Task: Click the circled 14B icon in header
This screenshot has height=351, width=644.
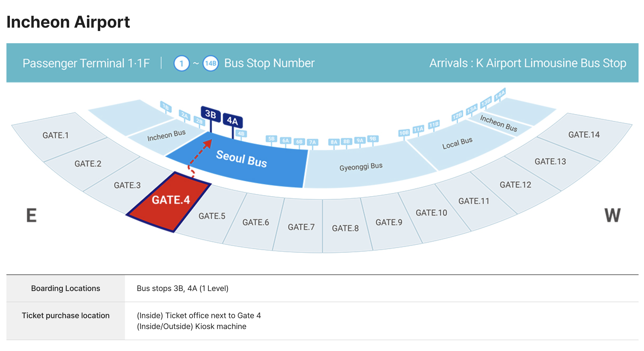Action: (210, 63)
